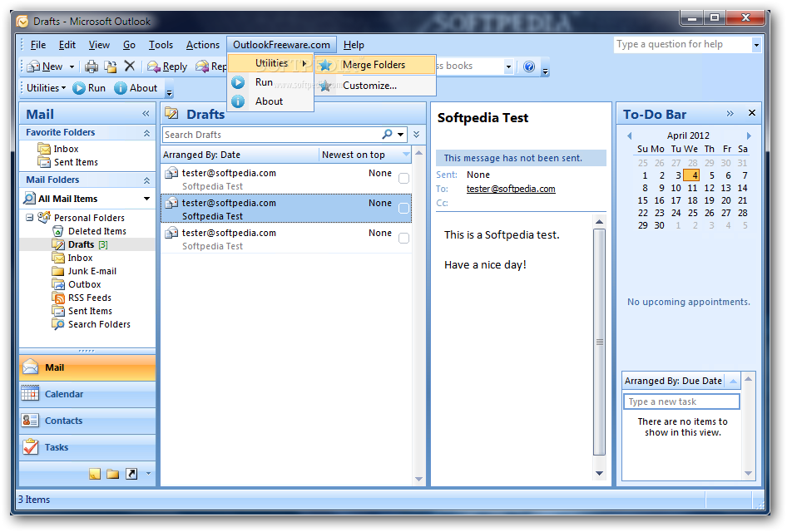Screen dimensions: 787x532
Task: Click the Print toolbar icon
Action: click(92, 66)
